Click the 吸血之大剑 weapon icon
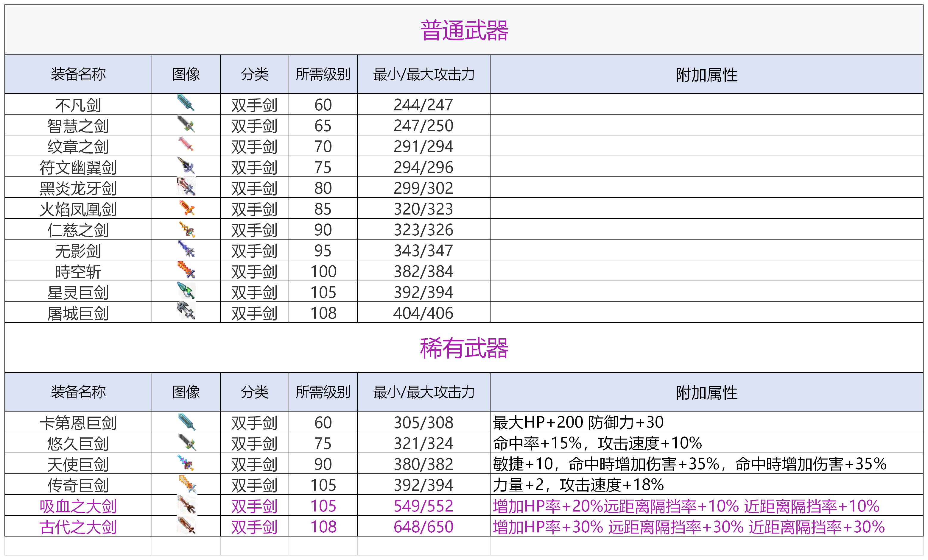 [x=186, y=505]
